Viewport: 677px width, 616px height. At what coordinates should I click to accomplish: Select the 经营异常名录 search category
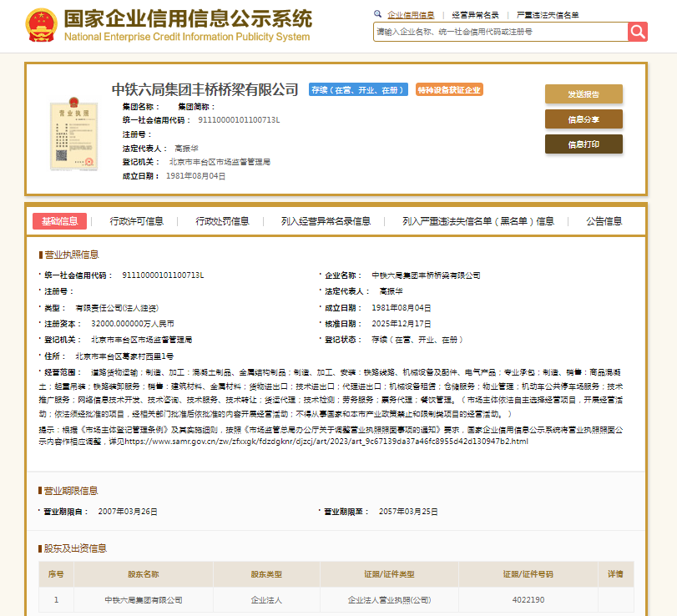475,15
